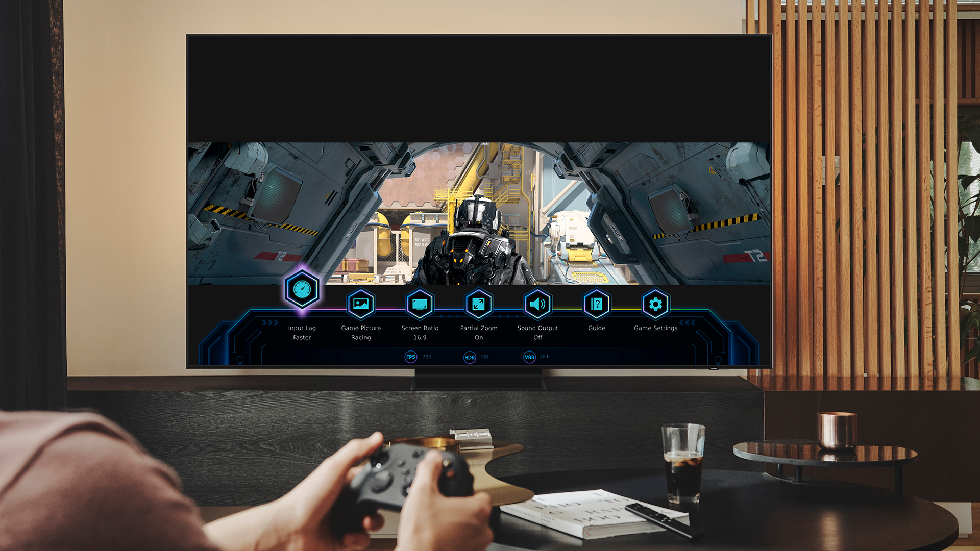Toggle VRR Off setting
Screen dimensions: 980x551
tap(527, 356)
